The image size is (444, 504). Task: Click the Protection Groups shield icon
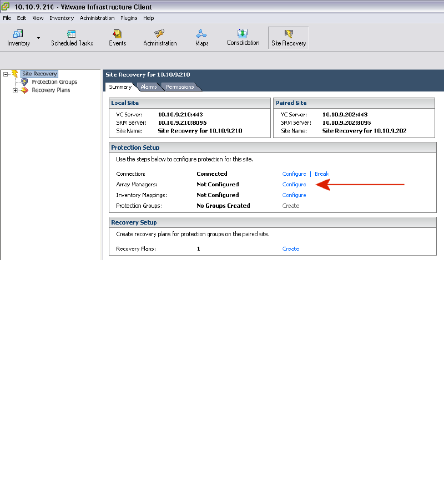click(24, 82)
